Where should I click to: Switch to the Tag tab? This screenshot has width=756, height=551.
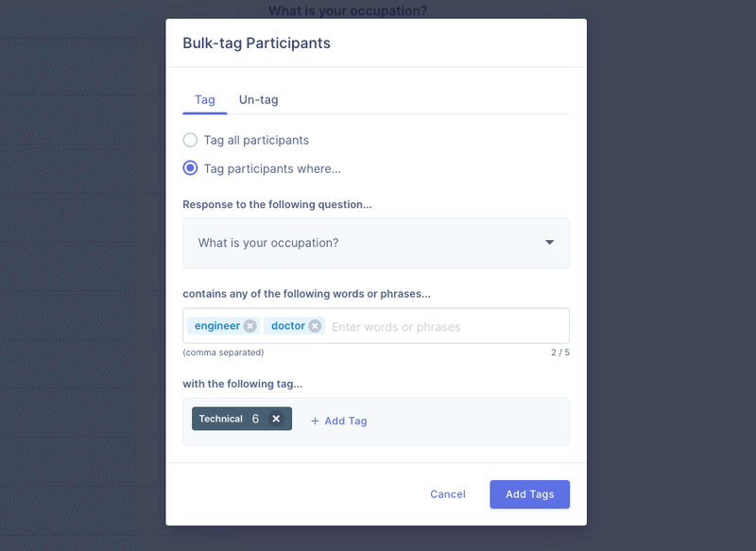(x=204, y=100)
